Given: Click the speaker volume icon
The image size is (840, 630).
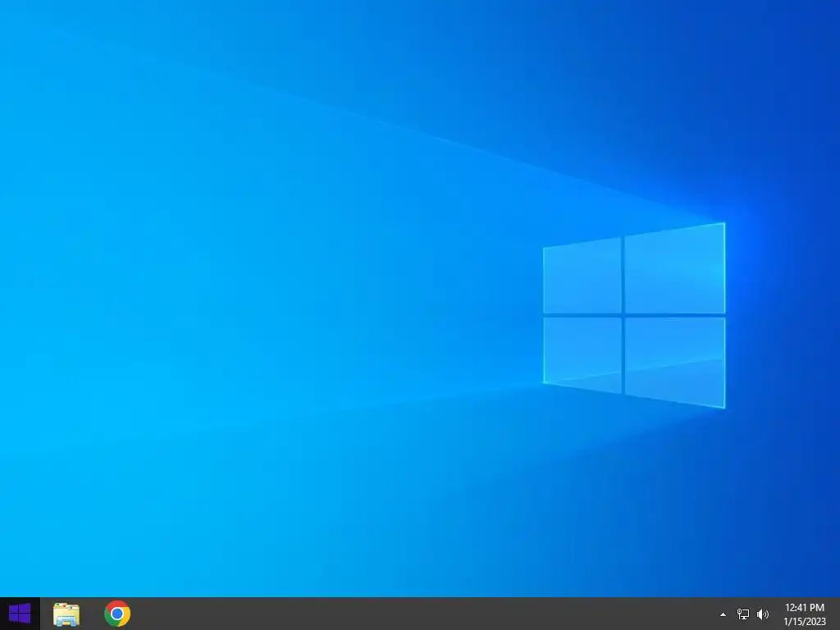Looking at the screenshot, I should coord(763,614).
